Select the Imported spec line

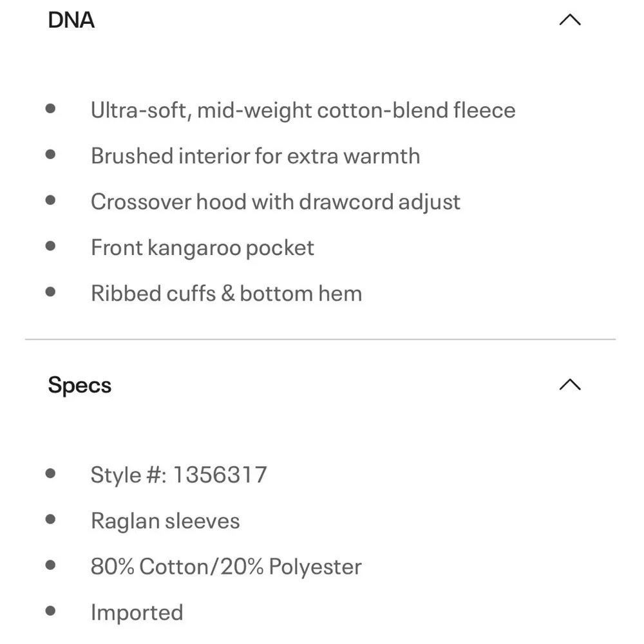[x=137, y=612]
